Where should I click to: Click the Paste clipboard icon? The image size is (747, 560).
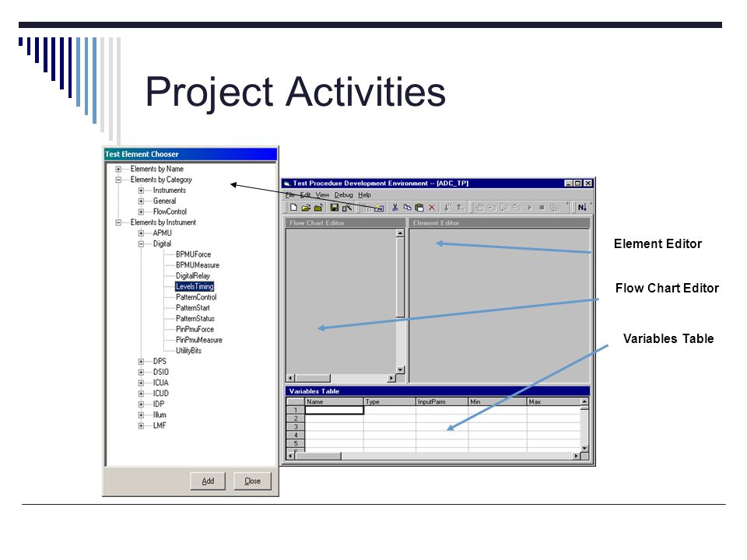click(419, 208)
